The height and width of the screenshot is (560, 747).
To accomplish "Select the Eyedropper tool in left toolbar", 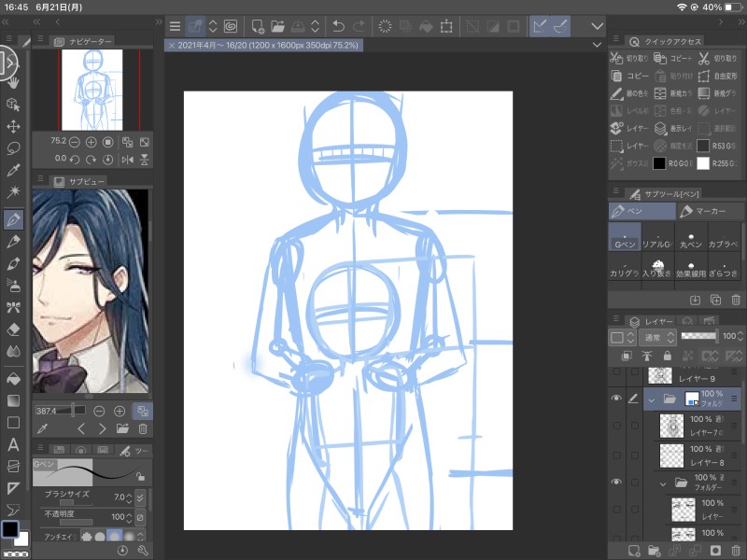I will (x=13, y=170).
